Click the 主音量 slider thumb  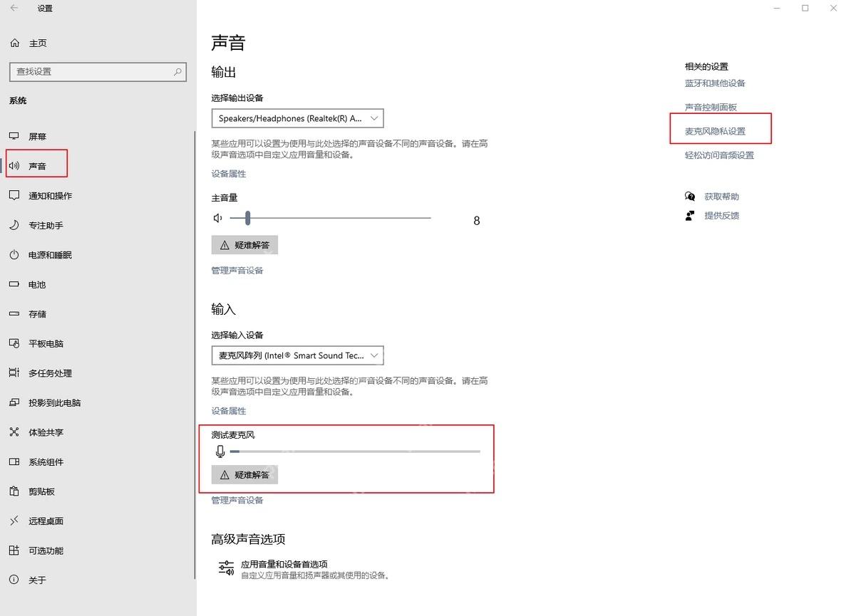click(247, 218)
